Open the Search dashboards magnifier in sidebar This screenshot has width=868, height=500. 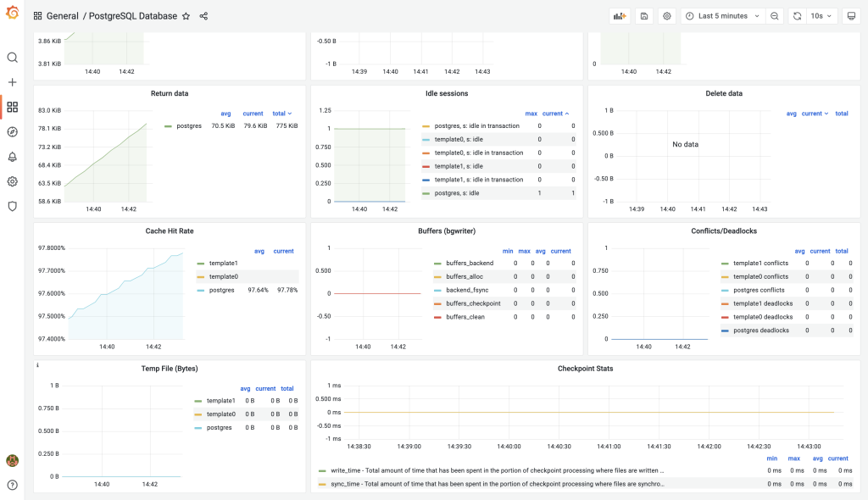coord(12,58)
